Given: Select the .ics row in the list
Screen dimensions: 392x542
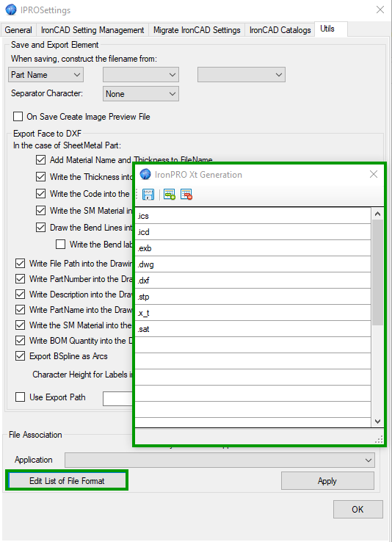Looking at the screenshot, I should (253, 216).
